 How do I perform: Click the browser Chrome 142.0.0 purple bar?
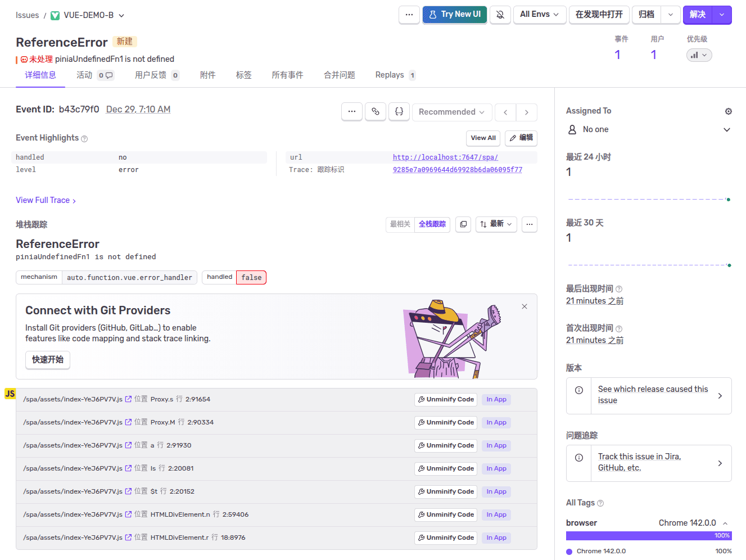tap(648, 536)
